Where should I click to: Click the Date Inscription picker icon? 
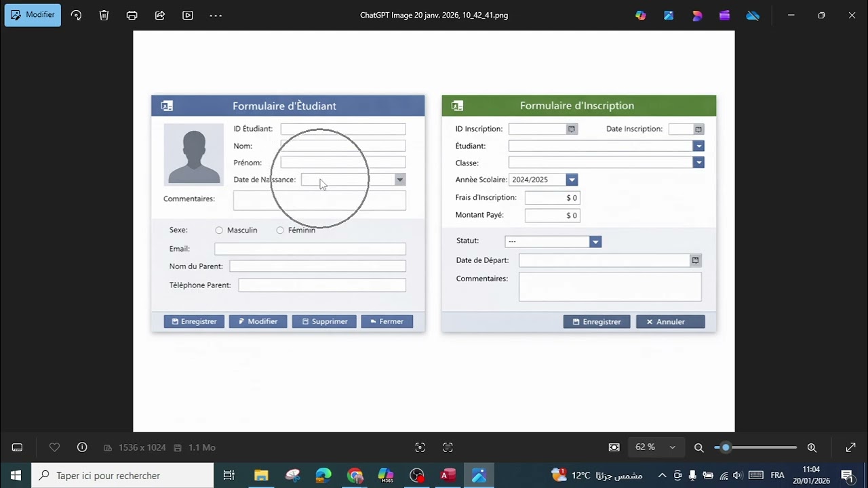click(x=698, y=129)
